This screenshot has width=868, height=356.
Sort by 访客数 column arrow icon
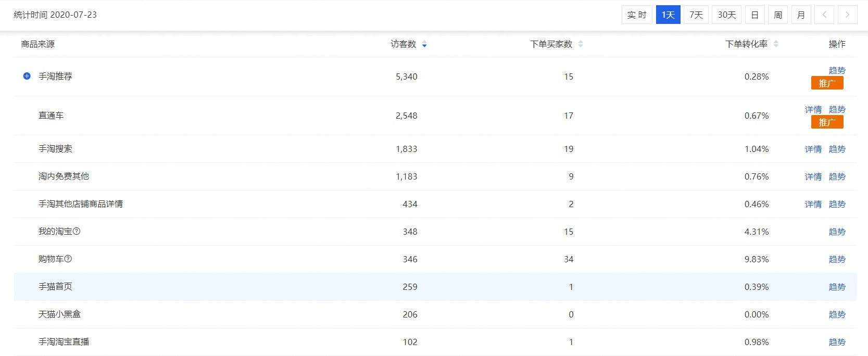coord(424,44)
